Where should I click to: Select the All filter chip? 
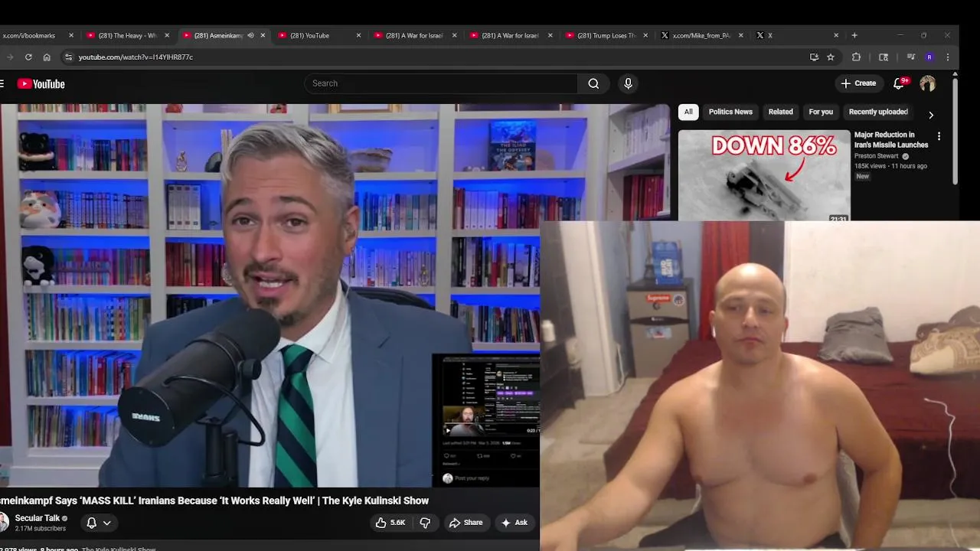pos(688,112)
